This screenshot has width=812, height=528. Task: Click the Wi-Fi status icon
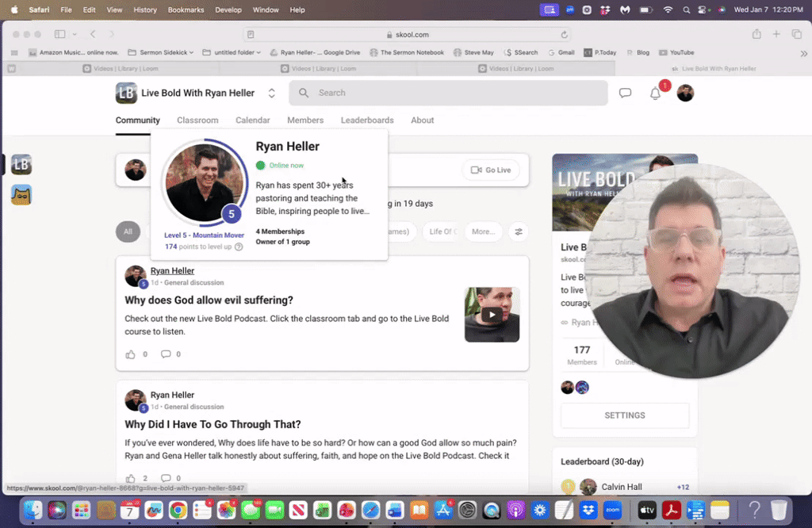(x=668, y=10)
